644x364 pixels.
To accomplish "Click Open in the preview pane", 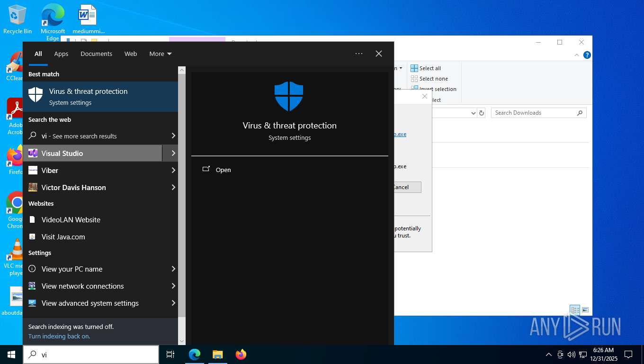I will [x=223, y=170].
